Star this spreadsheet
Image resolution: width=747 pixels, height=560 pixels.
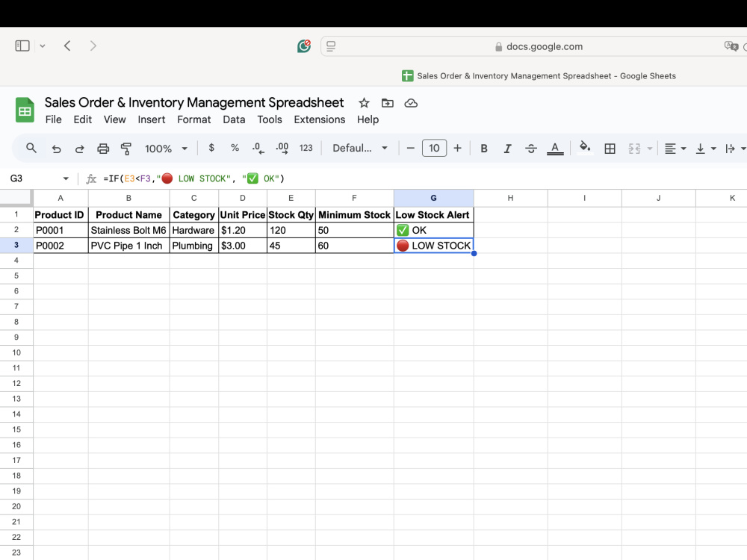pos(364,103)
